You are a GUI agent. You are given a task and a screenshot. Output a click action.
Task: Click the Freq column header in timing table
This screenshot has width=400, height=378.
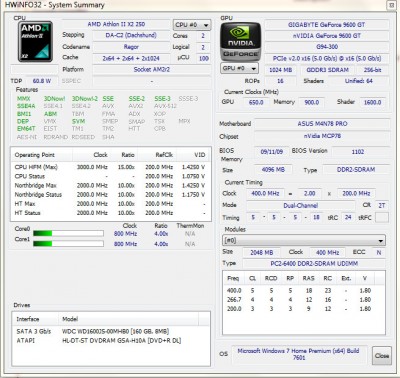coord(233,278)
